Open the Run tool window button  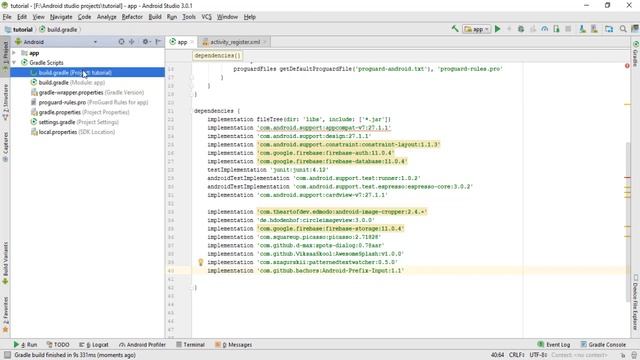pyautogui.click(x=25, y=345)
